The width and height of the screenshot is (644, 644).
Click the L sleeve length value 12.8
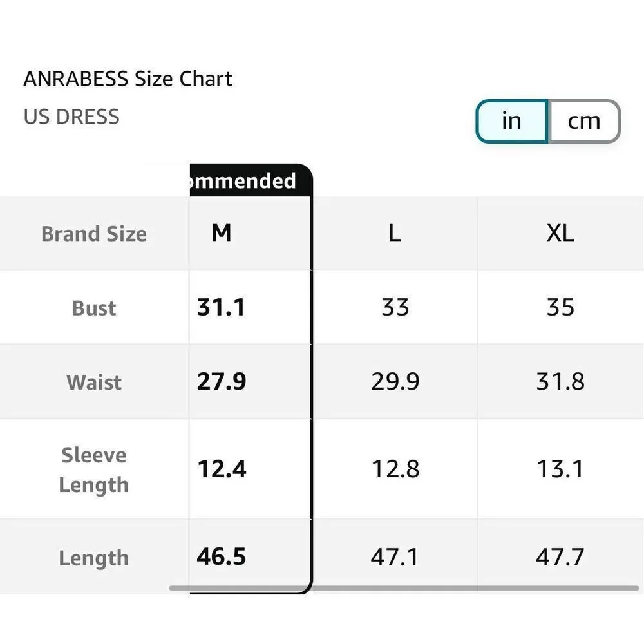(395, 469)
